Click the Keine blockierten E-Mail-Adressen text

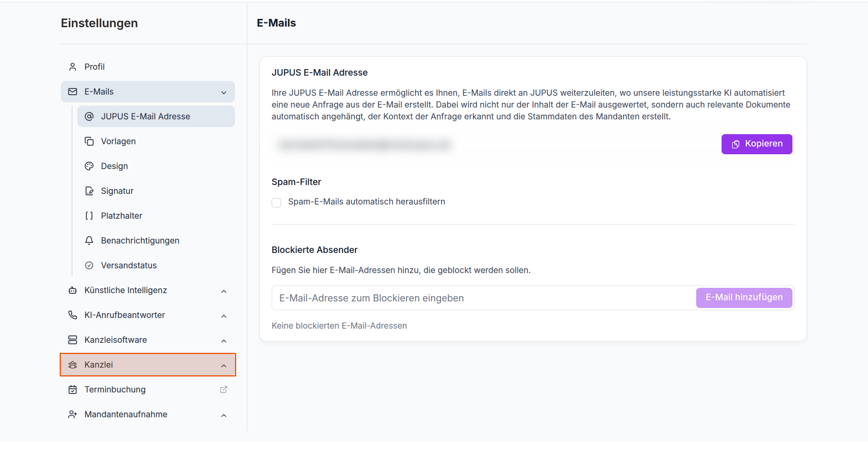(339, 326)
